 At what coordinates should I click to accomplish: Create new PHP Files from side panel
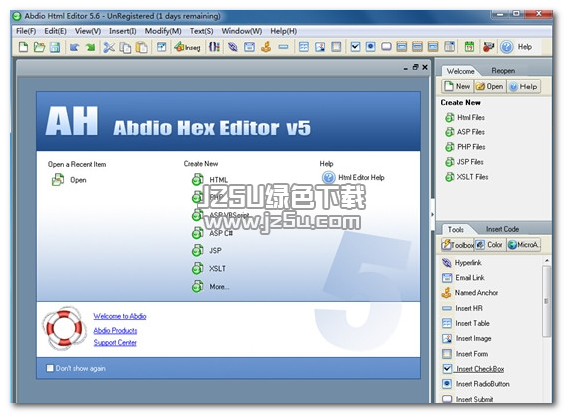[x=465, y=147]
